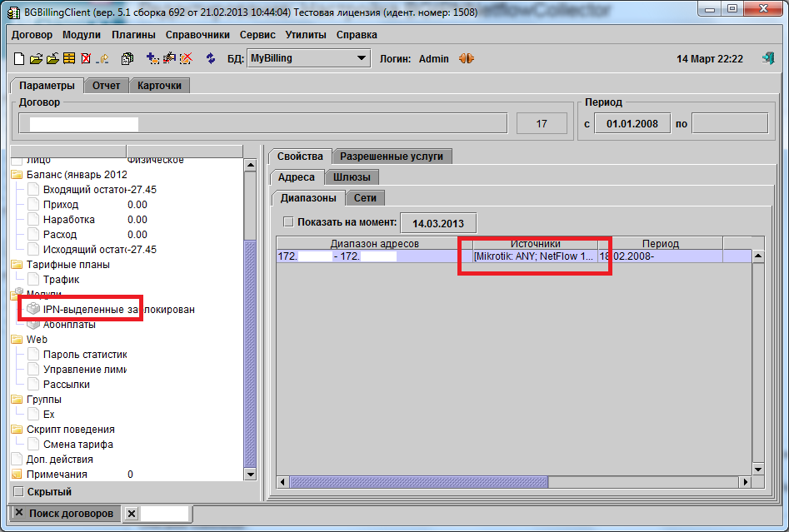Viewport: 789px width, 532px height.
Task: Switch to the Сети tab
Action: click(365, 198)
